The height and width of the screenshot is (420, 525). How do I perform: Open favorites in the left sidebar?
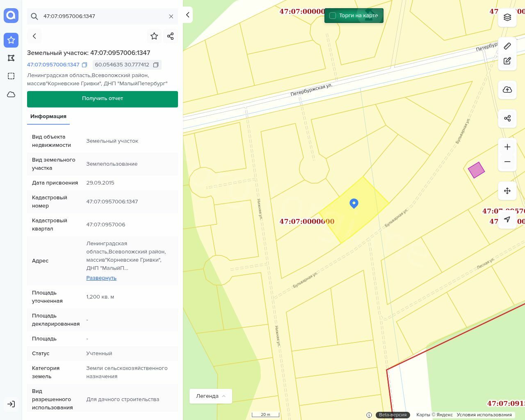[x=11, y=40]
